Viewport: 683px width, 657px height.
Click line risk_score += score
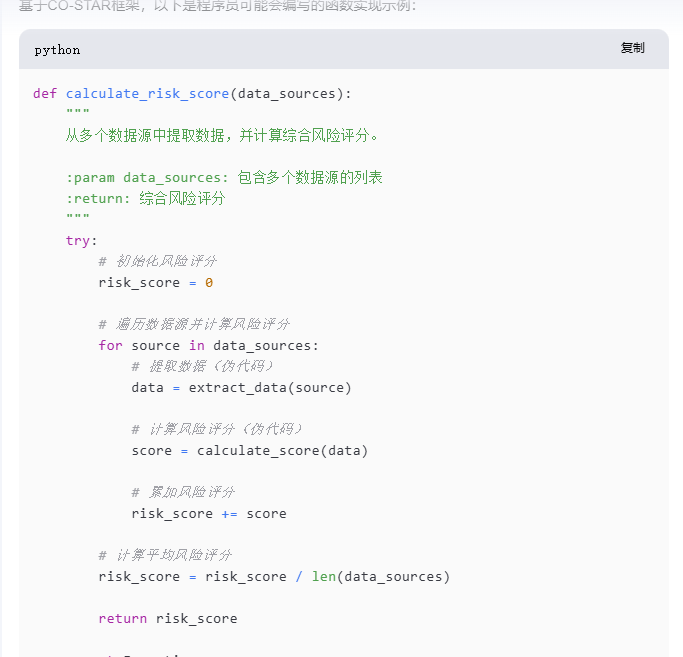pyautogui.click(x=209, y=513)
